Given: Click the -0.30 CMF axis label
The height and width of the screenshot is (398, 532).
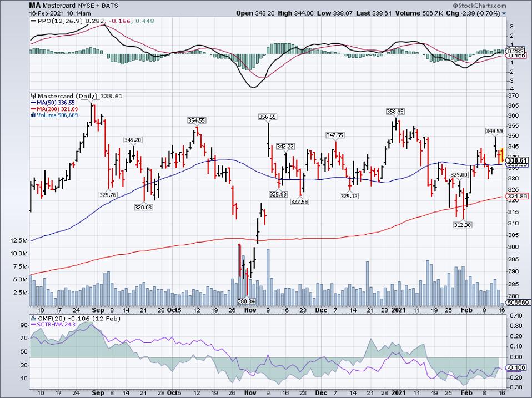Looking at the screenshot, I should click(515, 387).
